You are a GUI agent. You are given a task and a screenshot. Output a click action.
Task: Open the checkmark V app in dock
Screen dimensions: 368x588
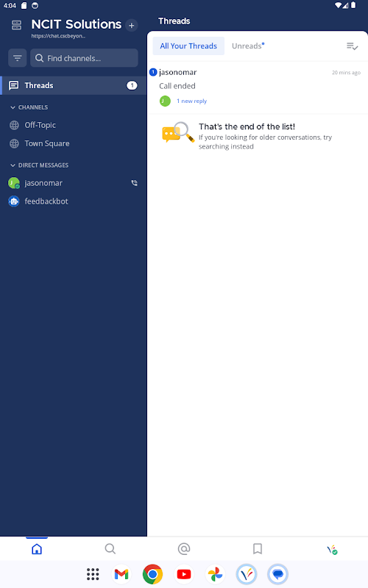tap(247, 574)
